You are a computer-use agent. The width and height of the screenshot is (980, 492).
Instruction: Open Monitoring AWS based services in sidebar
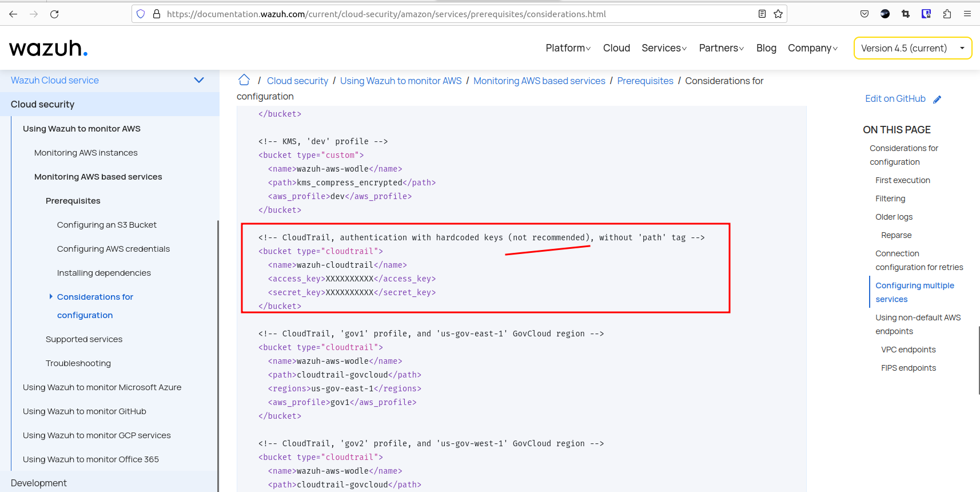[98, 177]
